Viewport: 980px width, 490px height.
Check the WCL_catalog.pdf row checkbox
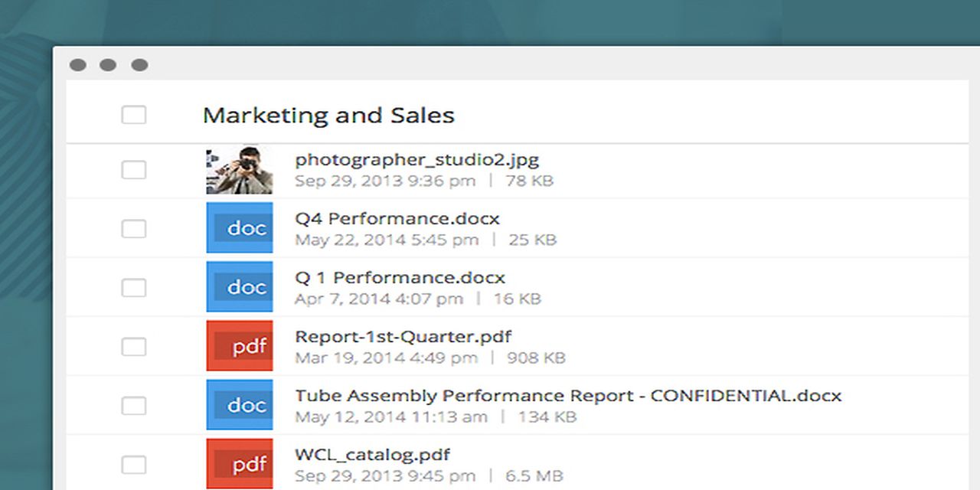click(134, 464)
